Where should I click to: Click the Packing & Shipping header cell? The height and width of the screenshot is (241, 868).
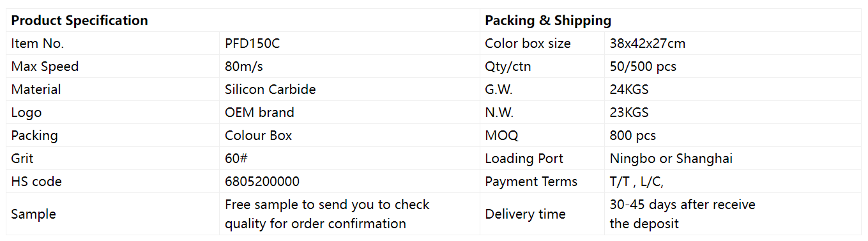670,20
